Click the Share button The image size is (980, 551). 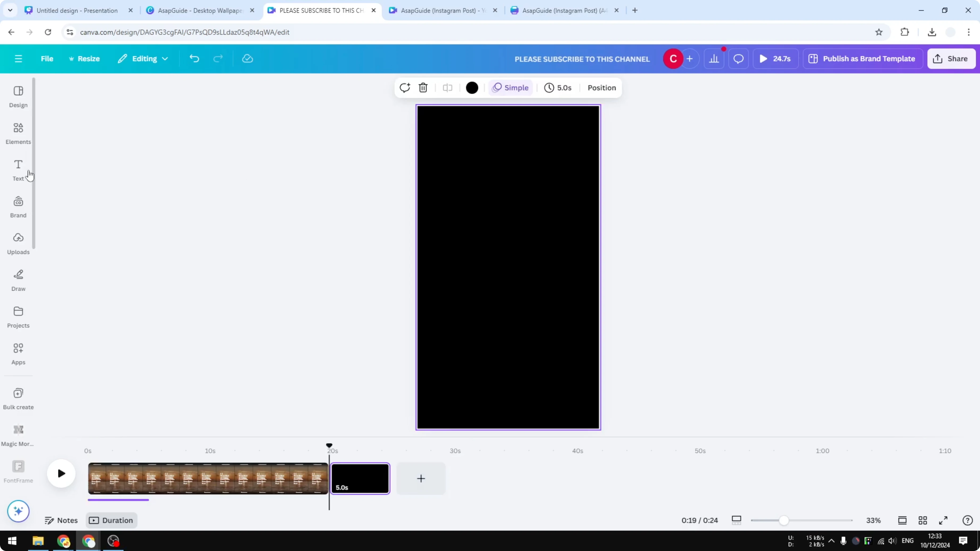(951, 59)
